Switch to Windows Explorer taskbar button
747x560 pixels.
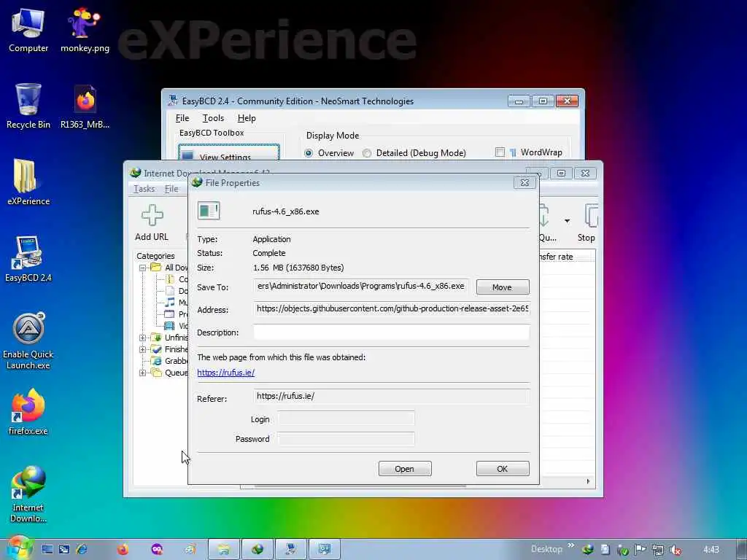tap(224, 550)
